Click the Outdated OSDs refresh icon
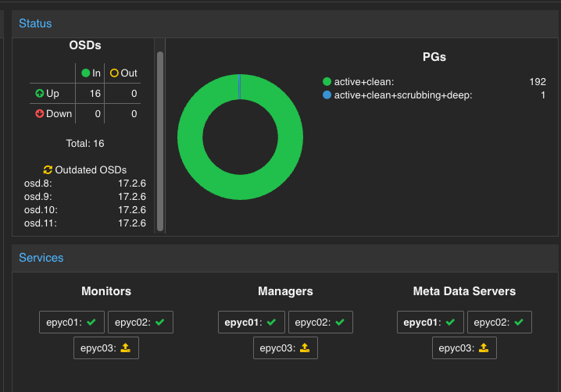The image size is (561, 392). pos(48,169)
